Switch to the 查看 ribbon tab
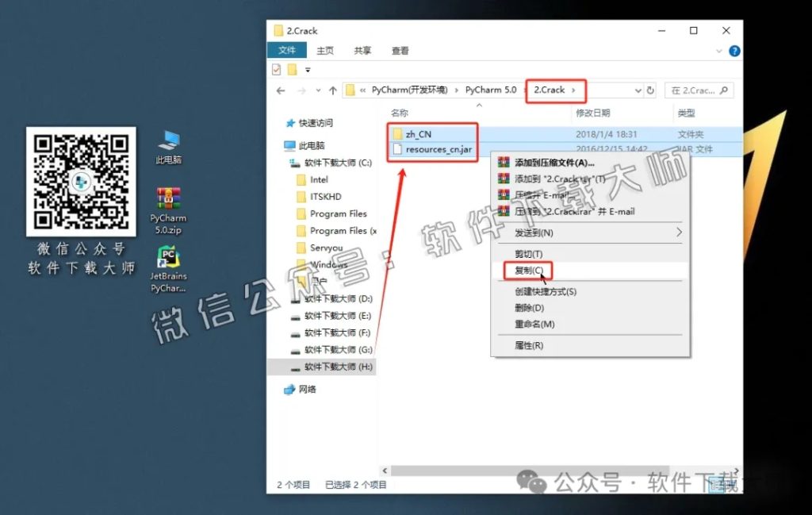 pyautogui.click(x=399, y=51)
